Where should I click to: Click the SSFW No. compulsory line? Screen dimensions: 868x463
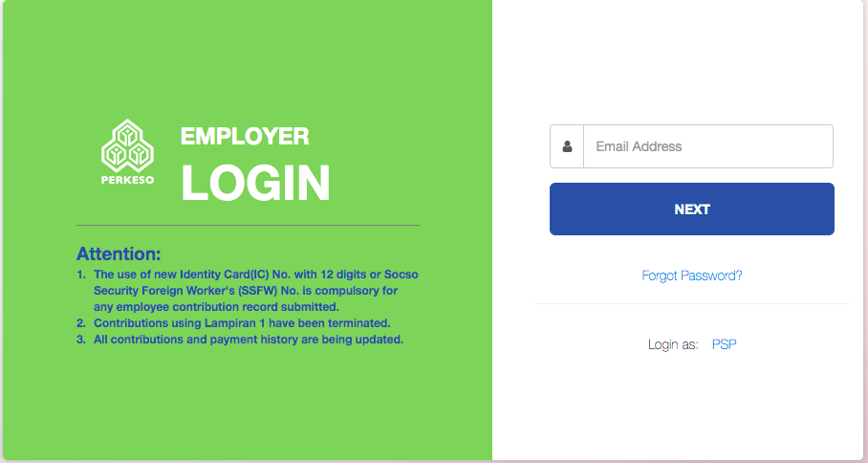pyautogui.click(x=246, y=290)
